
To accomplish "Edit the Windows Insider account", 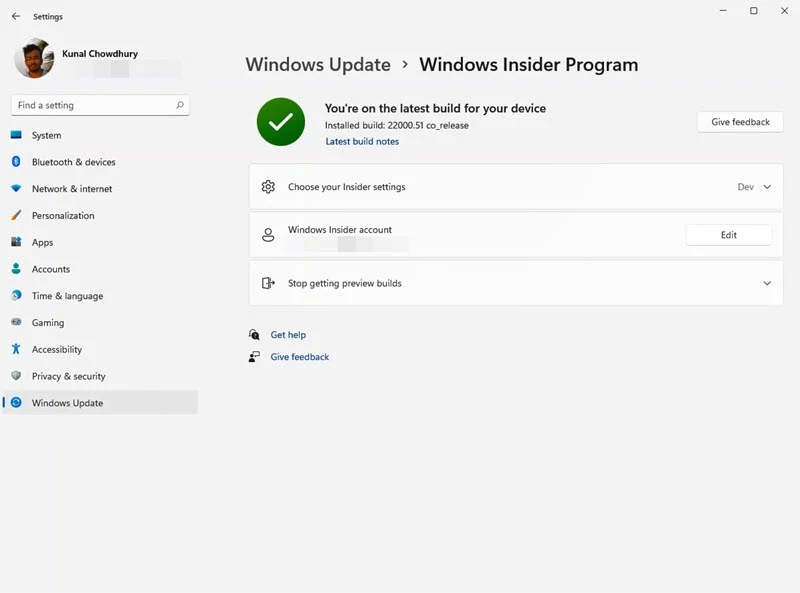I will (729, 235).
